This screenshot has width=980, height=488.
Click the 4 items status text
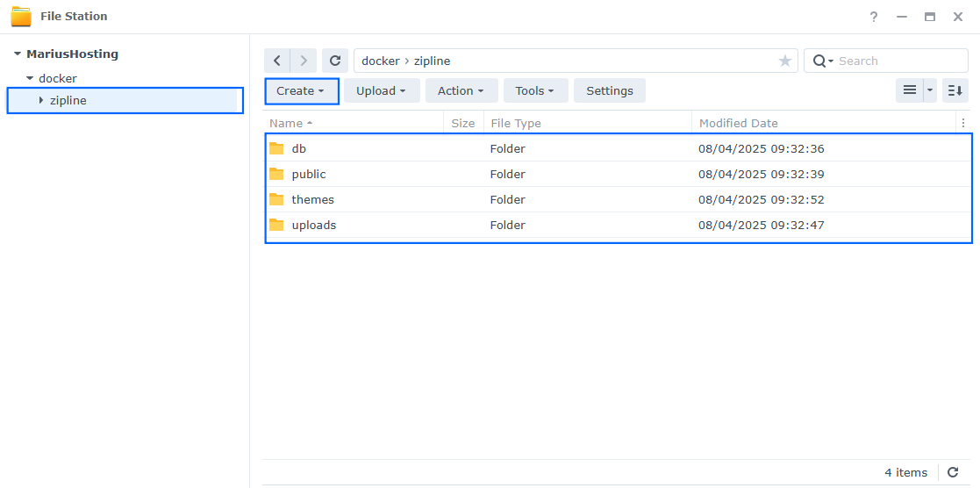(x=906, y=472)
